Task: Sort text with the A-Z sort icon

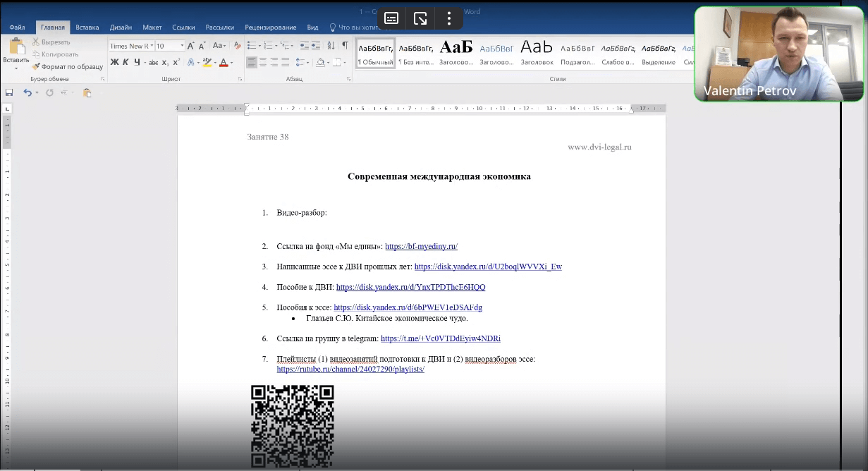Action: 331,46
